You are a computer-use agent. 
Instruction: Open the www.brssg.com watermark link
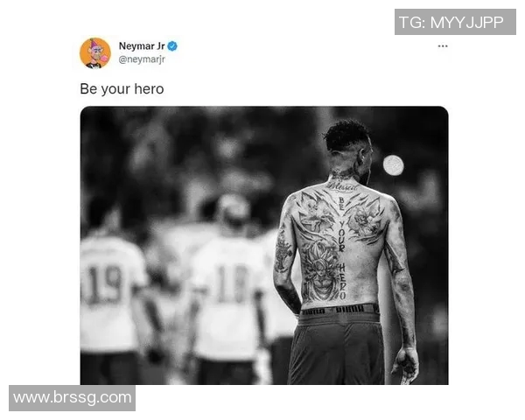72,398
